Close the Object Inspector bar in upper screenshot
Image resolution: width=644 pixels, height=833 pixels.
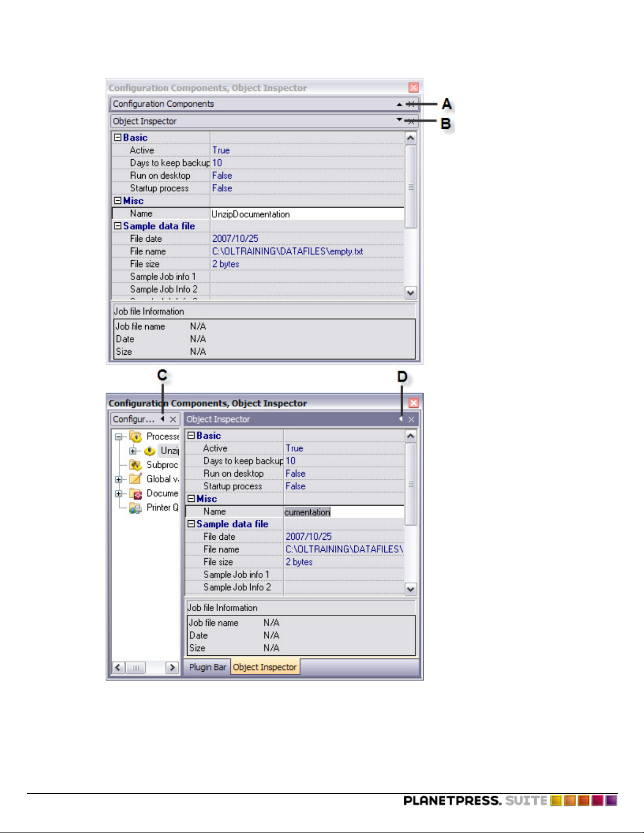pos(412,121)
